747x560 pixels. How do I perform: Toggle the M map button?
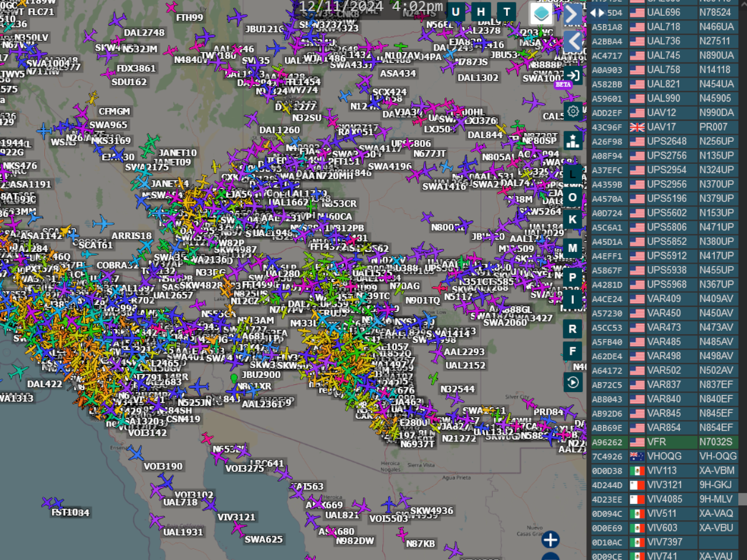tap(573, 248)
